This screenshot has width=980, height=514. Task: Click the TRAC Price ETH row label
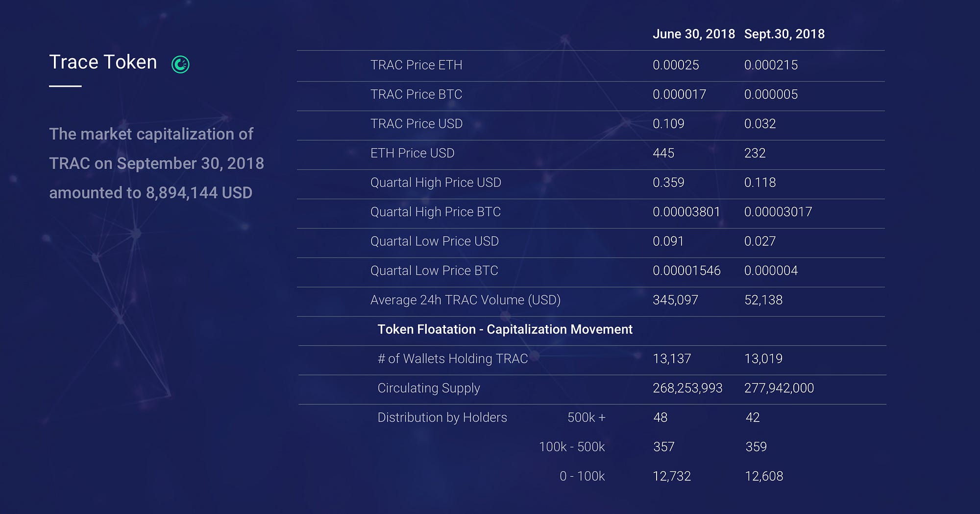pos(416,65)
